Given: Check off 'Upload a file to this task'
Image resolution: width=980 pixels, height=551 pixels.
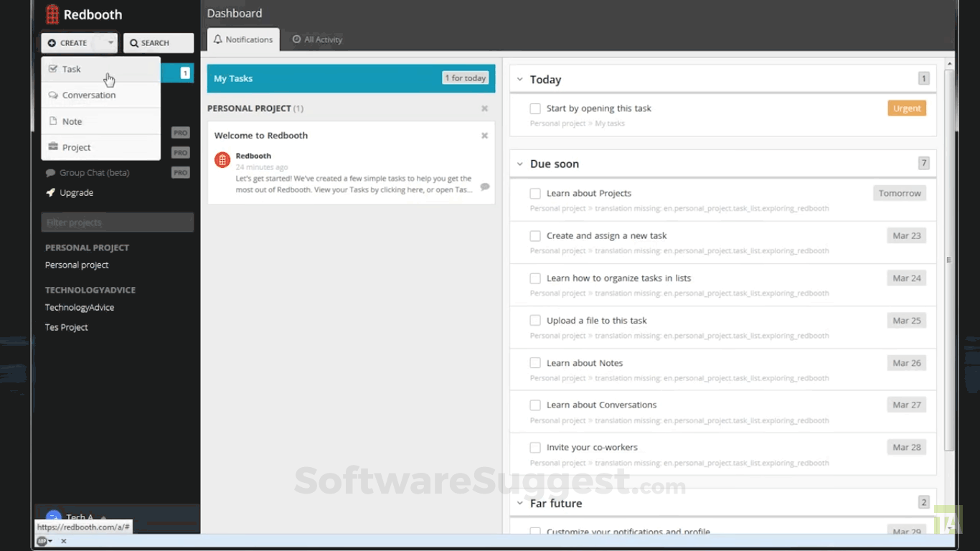Looking at the screenshot, I should click(535, 321).
